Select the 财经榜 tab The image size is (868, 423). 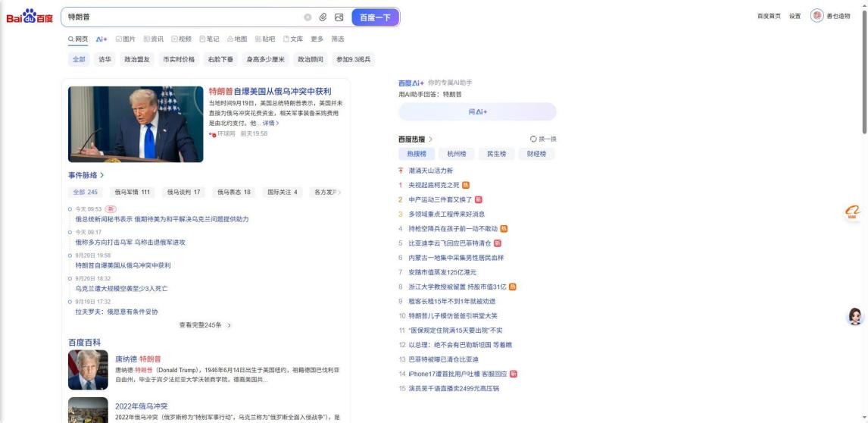(x=536, y=154)
